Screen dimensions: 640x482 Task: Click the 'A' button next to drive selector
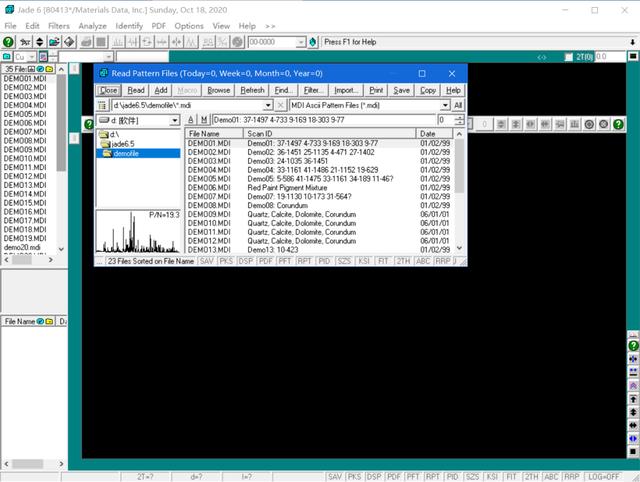point(191,120)
